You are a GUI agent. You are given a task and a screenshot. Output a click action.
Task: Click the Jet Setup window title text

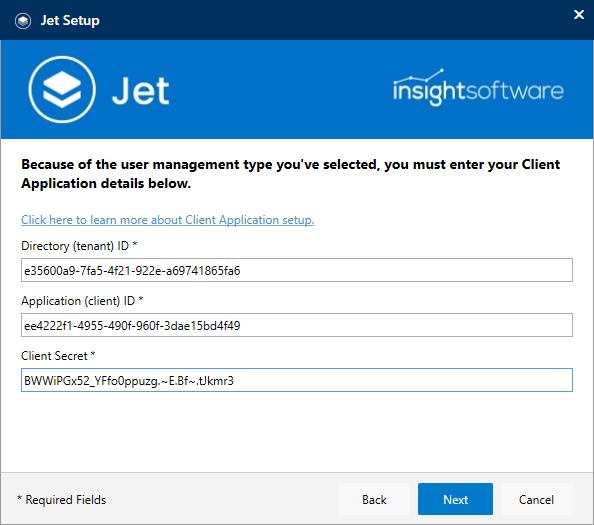(70, 20)
